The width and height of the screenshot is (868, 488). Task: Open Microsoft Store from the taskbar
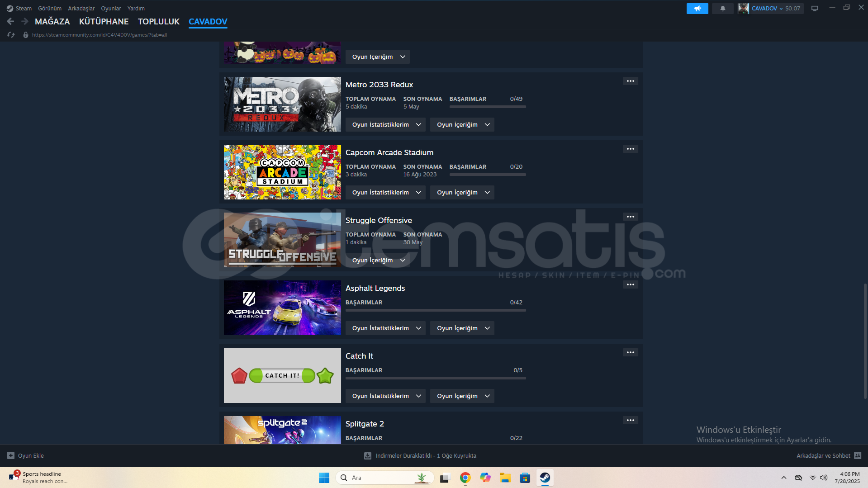(525, 478)
